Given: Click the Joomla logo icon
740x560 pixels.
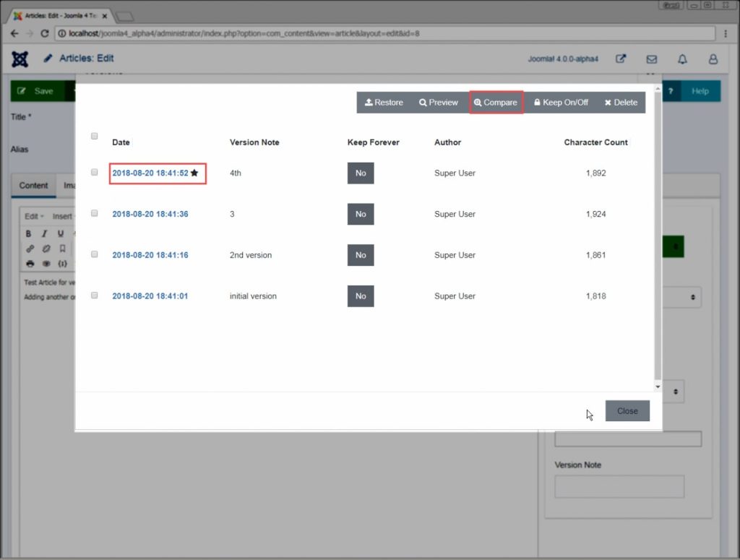Looking at the screenshot, I should tap(20, 59).
